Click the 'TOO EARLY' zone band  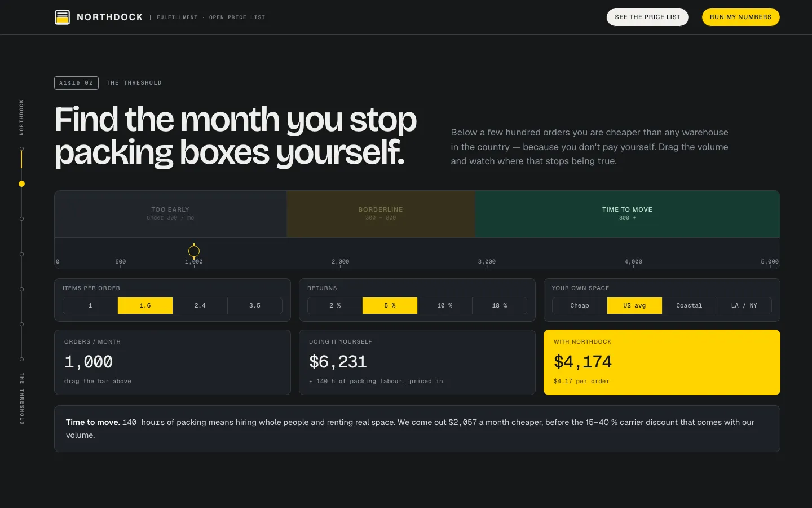[x=170, y=214]
